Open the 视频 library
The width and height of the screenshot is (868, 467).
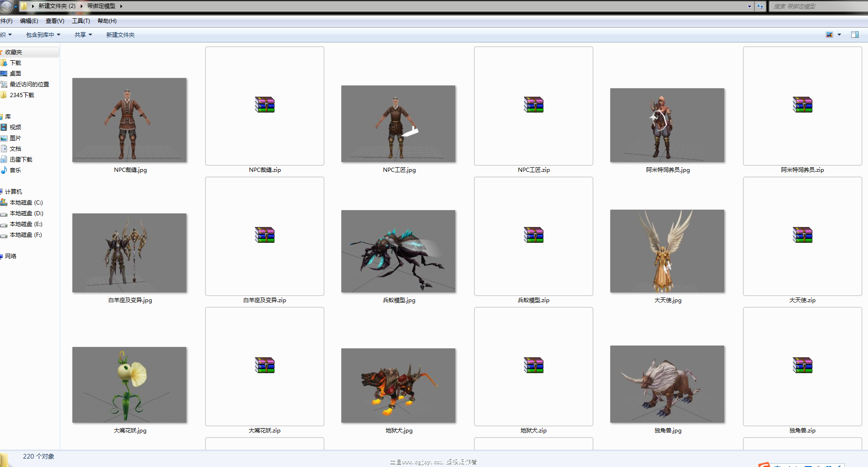[15, 127]
